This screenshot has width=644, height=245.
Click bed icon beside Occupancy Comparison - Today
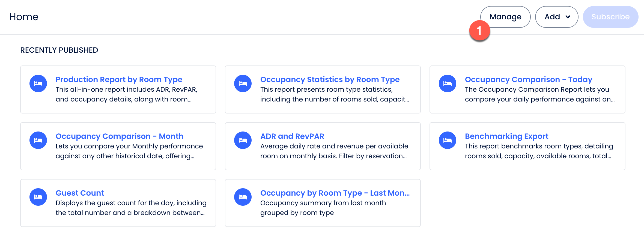(448, 83)
